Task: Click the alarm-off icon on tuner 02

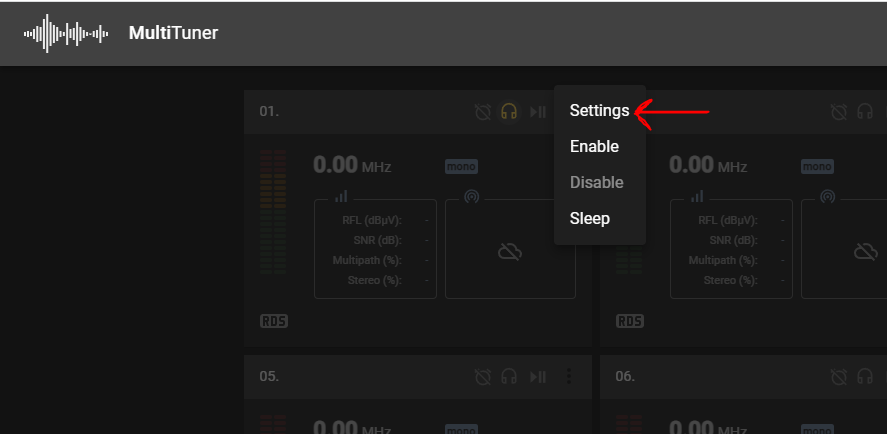Action: click(x=839, y=112)
